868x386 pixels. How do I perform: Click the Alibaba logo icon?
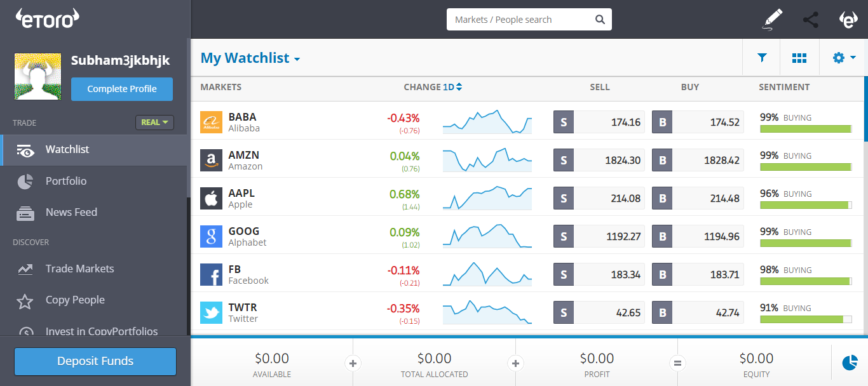pyautogui.click(x=211, y=122)
